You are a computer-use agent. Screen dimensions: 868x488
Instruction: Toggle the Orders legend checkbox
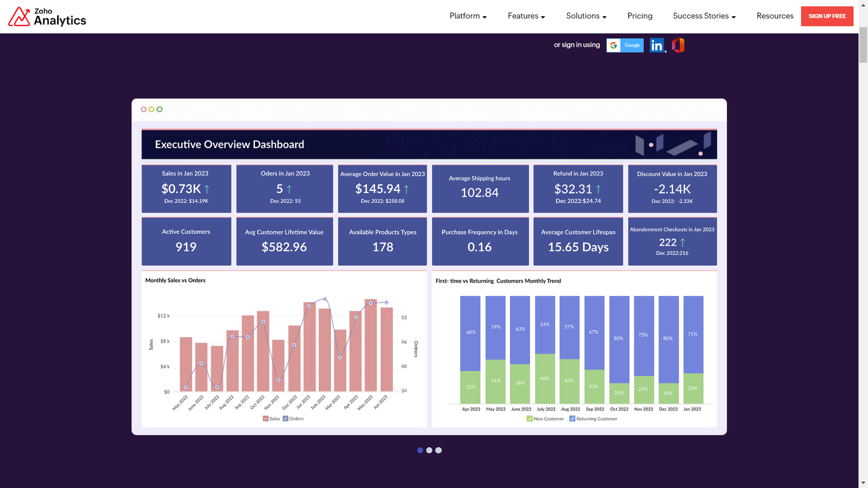point(285,419)
